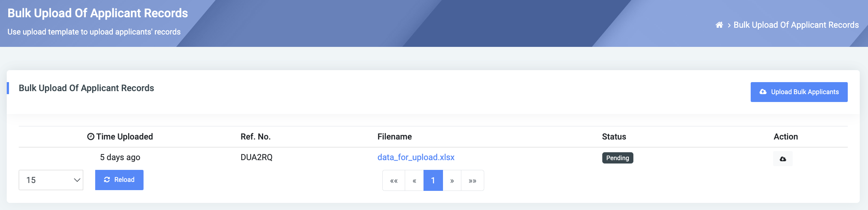The image size is (868, 210).
Task: Click the Filename column header
Action: [x=395, y=136]
